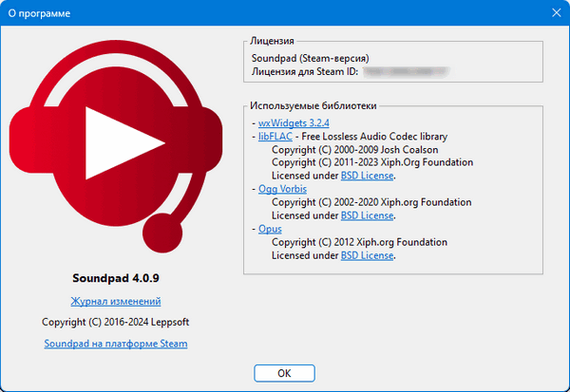Open BSD License link under Ogg Vorbis
The image size is (570, 392).
[367, 215]
